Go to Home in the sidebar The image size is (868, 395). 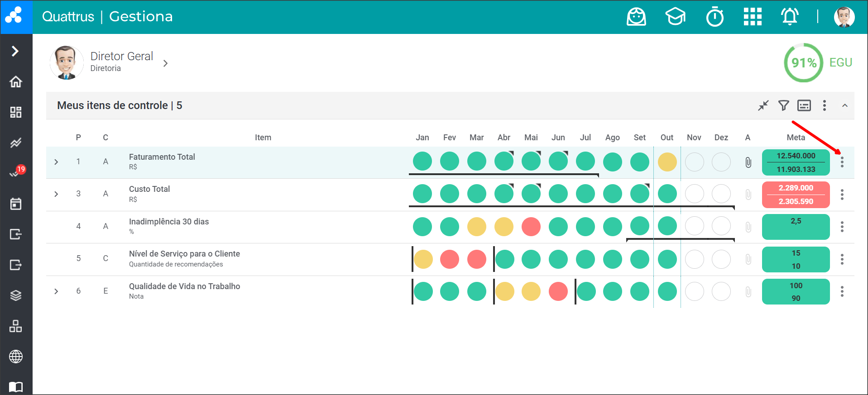coord(16,82)
